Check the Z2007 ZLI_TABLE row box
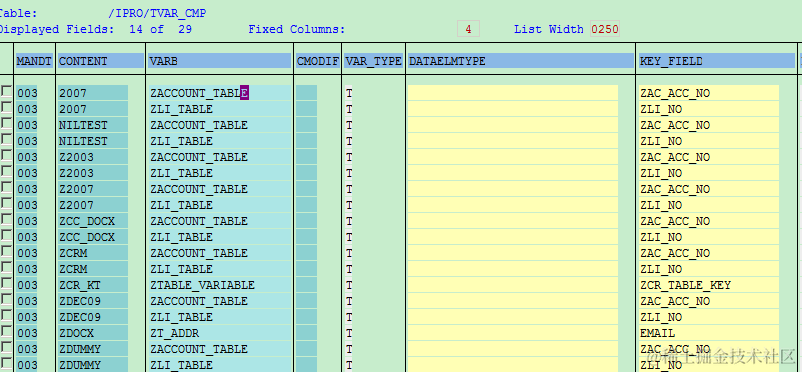 [x=6, y=203]
